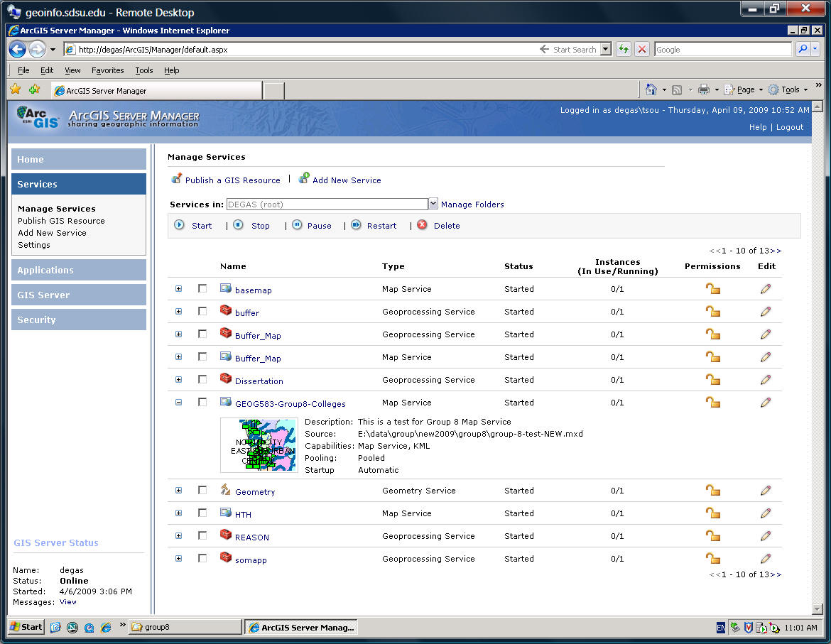831x644 pixels.
Task: Open the Tools menu in menu bar
Action: [143, 70]
